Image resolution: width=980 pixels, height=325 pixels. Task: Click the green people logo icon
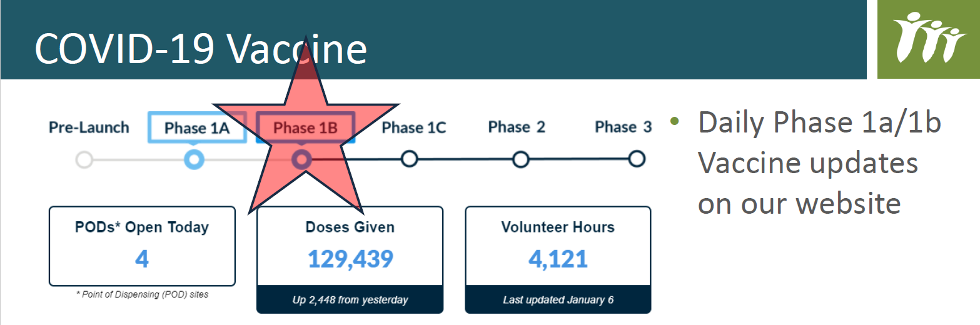pos(928,39)
